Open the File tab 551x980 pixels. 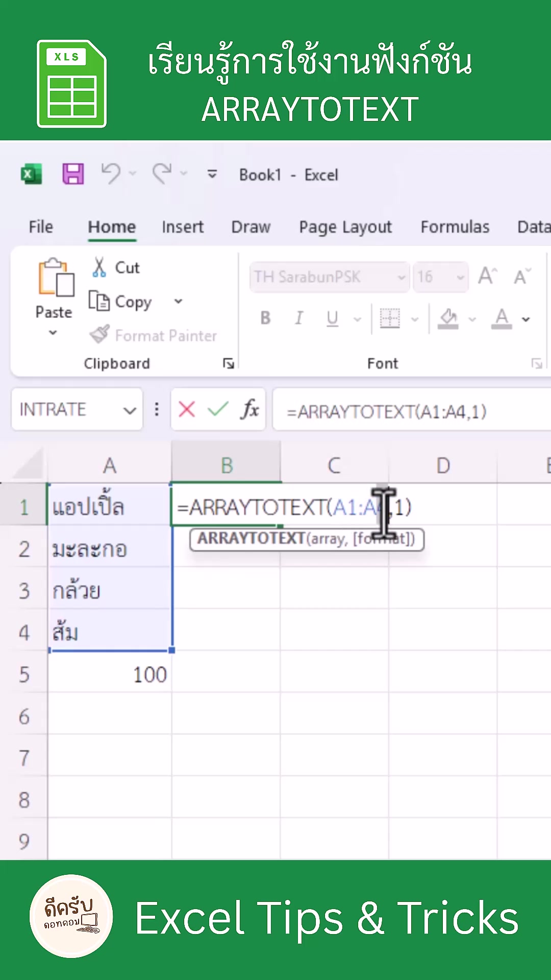coord(41,227)
